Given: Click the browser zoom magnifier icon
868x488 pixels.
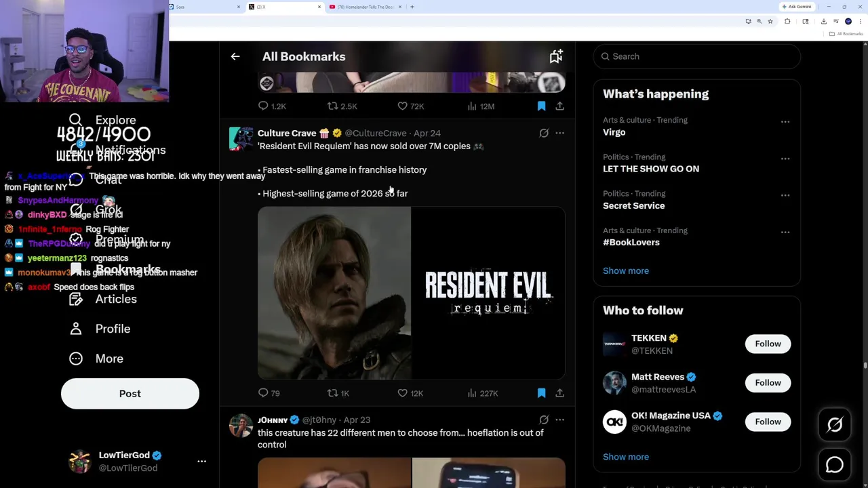Looking at the screenshot, I should (759, 22).
